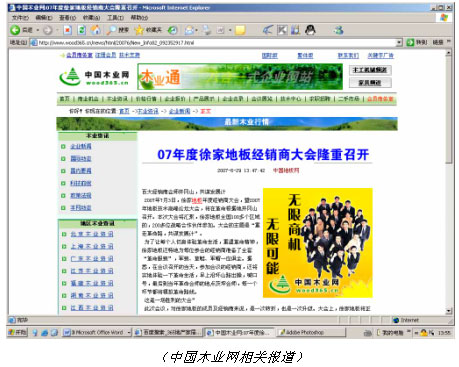Click the Mail envelope icon
This screenshot has width=459, height=367.
[189, 30]
